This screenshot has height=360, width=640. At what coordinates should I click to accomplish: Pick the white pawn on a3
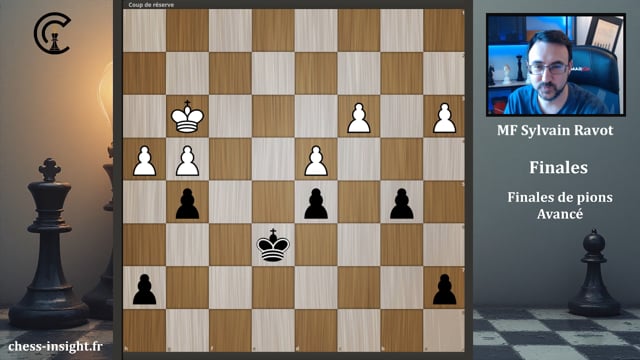[444, 118]
